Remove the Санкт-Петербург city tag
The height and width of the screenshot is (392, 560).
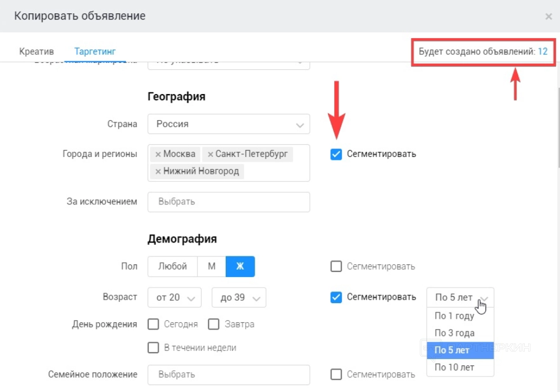click(210, 154)
